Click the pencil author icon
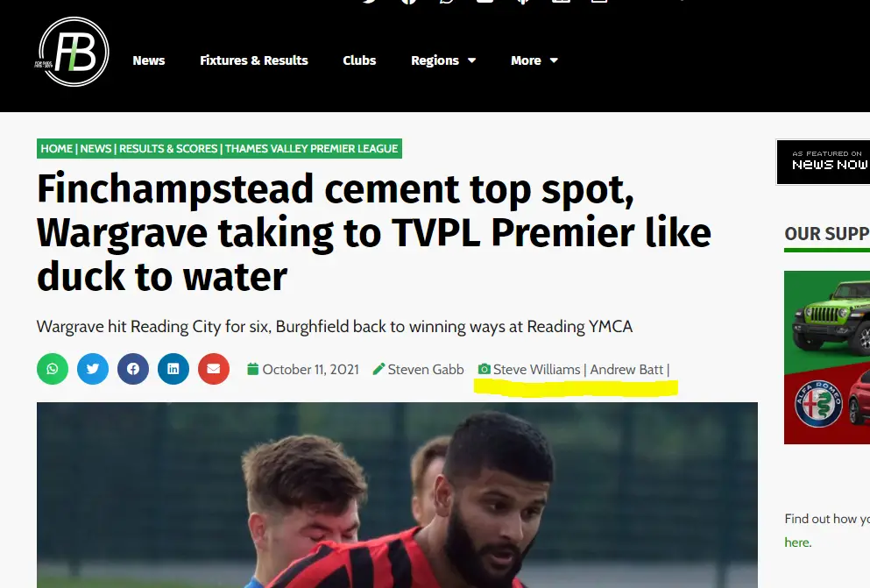Viewport: 870px width, 588px height. [378, 369]
